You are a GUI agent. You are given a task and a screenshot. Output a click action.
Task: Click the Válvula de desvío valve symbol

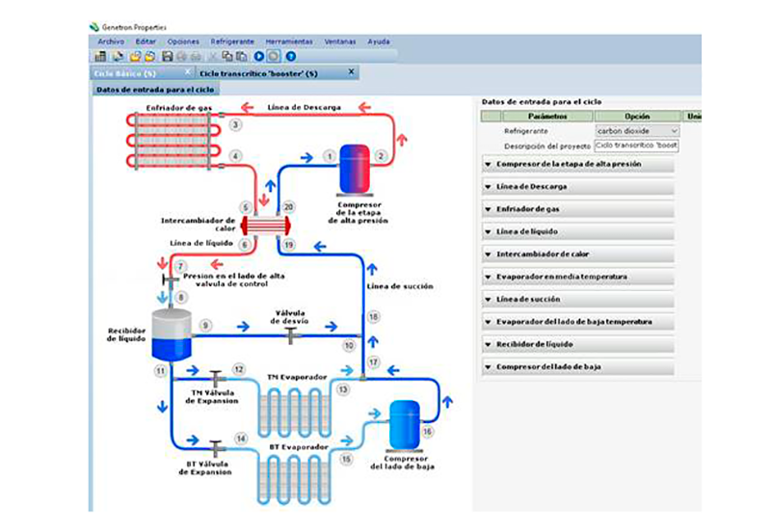click(290, 333)
